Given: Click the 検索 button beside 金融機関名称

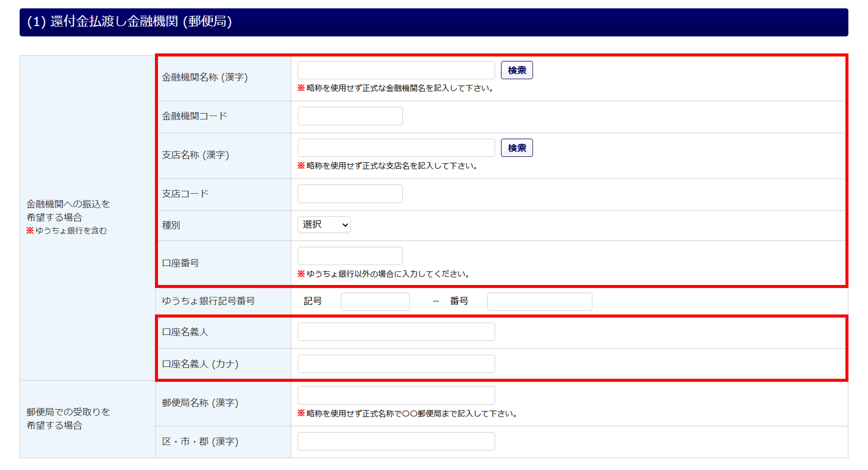Looking at the screenshot, I should pyautogui.click(x=516, y=70).
